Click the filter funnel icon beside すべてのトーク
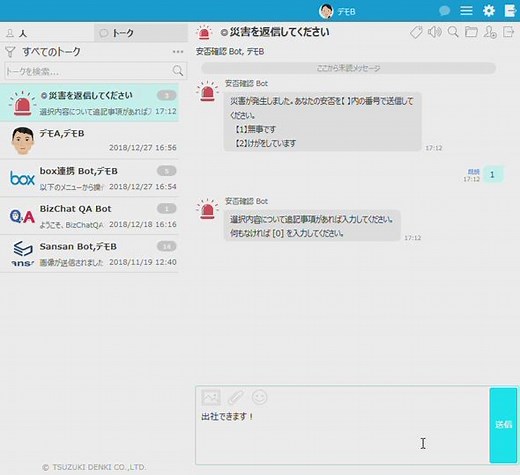Image resolution: width=520 pixels, height=475 pixels. point(10,52)
